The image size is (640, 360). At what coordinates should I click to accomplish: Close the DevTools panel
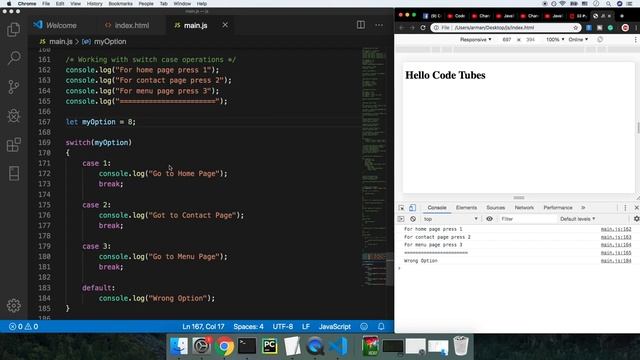(x=636, y=208)
